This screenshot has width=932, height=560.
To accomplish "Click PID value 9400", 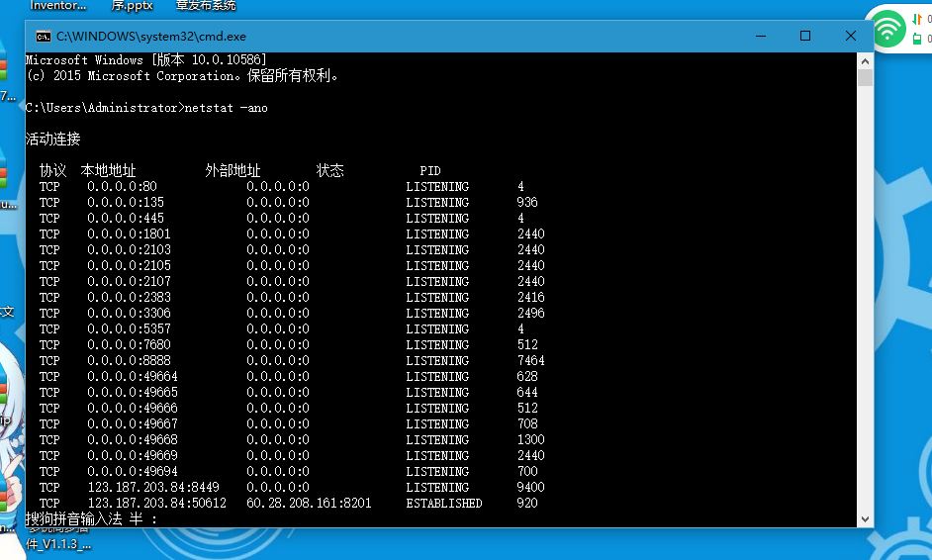I will click(530, 488).
